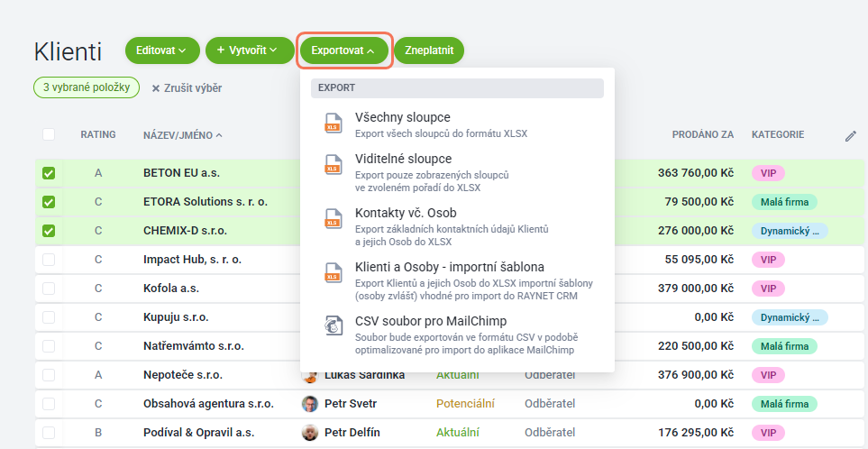This screenshot has width=868, height=449.
Task: Open the Vytvořit dropdown menu
Action: [250, 50]
